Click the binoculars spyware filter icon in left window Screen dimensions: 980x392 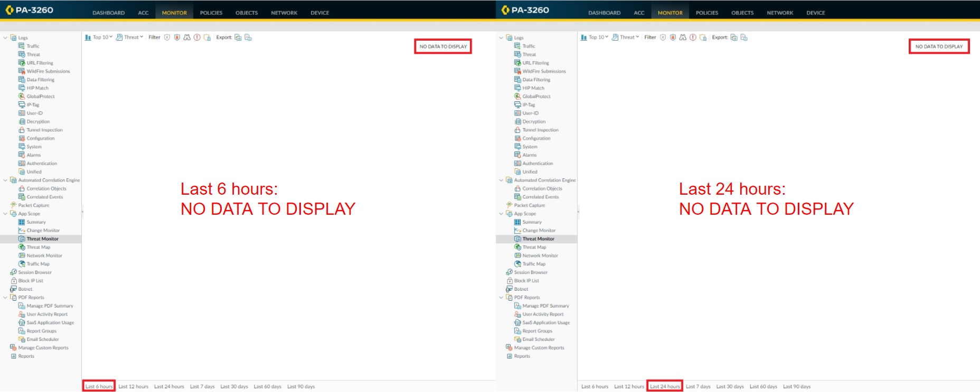tap(187, 37)
